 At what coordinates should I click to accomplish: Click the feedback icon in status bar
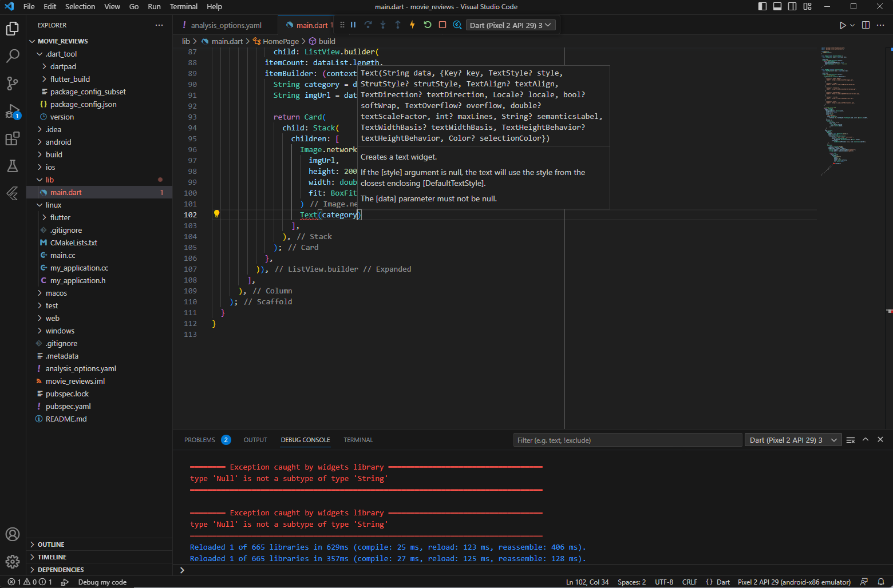[x=864, y=582]
